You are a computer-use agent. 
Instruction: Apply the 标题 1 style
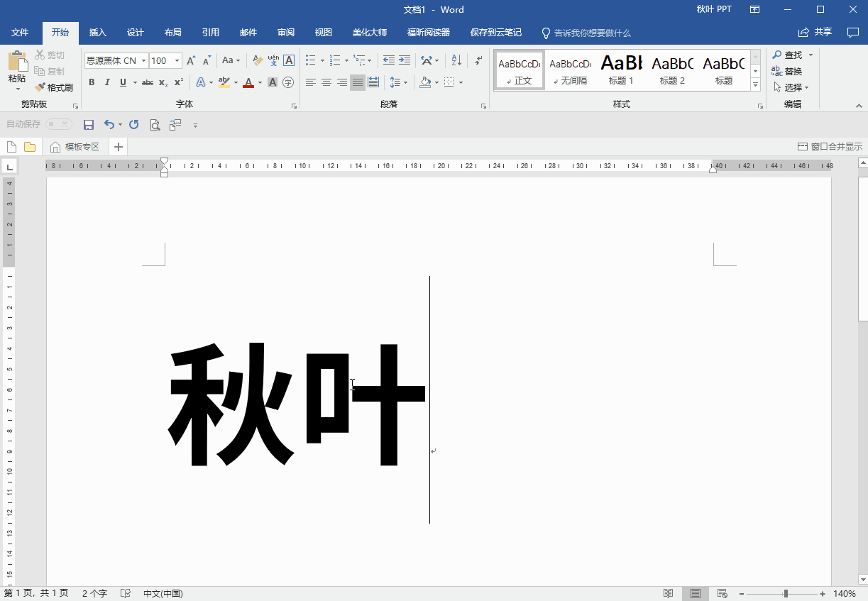pos(621,70)
